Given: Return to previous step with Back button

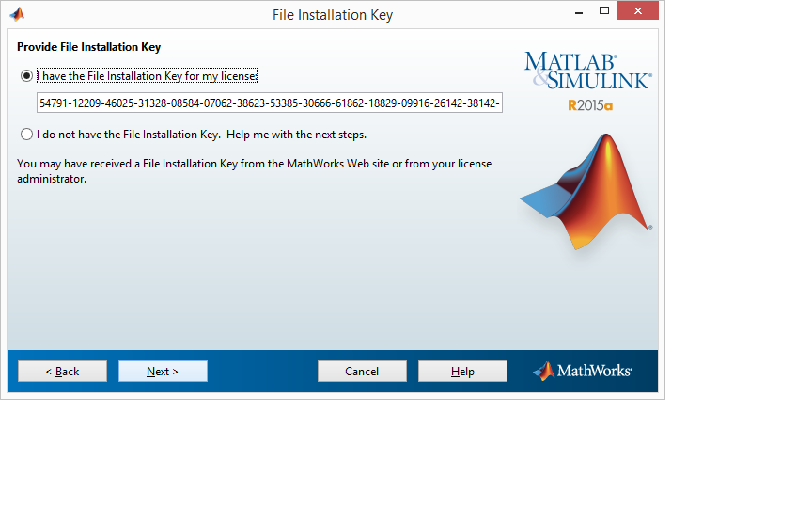Looking at the screenshot, I should (62, 372).
